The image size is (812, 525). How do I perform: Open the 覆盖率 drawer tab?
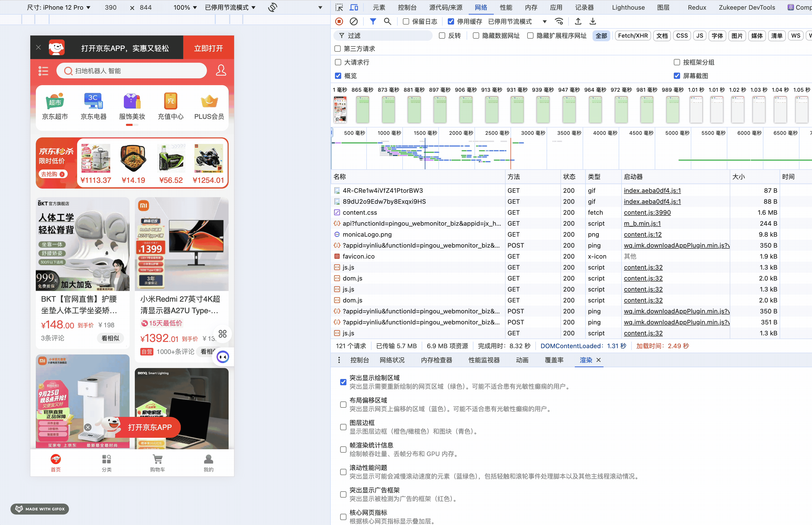pyautogui.click(x=554, y=360)
